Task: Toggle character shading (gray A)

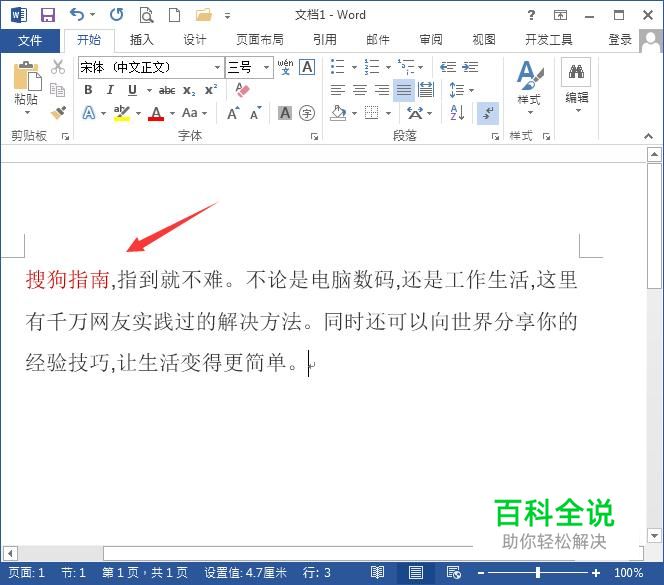Action: click(285, 113)
